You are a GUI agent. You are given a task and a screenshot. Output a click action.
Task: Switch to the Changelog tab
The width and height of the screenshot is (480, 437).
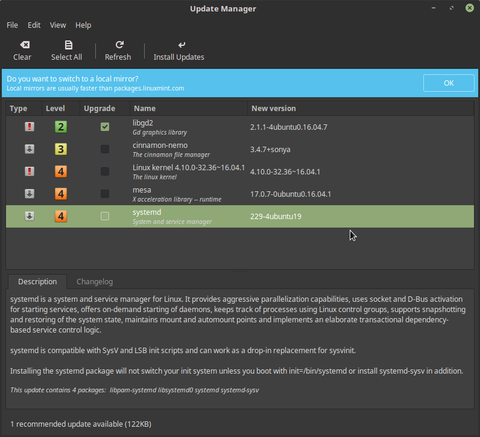pyautogui.click(x=95, y=282)
